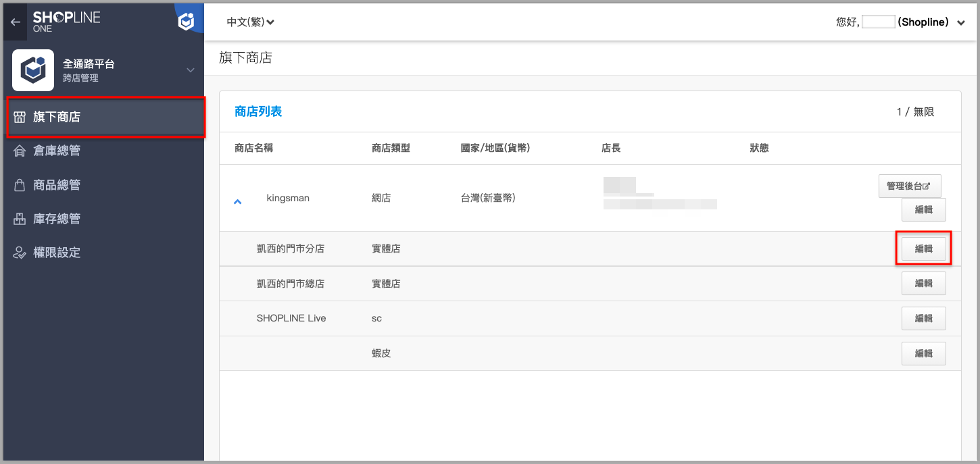Image resolution: width=980 pixels, height=464 pixels.
Task: Edit the SHOPLINE Live store
Action: click(924, 318)
